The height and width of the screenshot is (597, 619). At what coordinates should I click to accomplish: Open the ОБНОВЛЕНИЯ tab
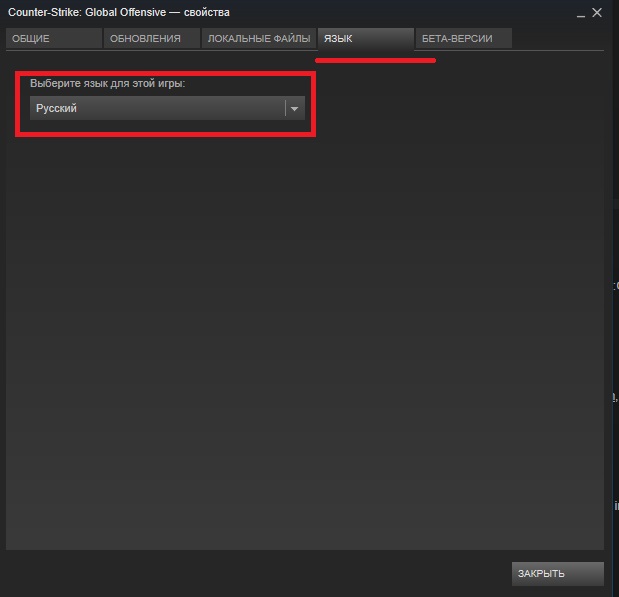click(x=152, y=38)
